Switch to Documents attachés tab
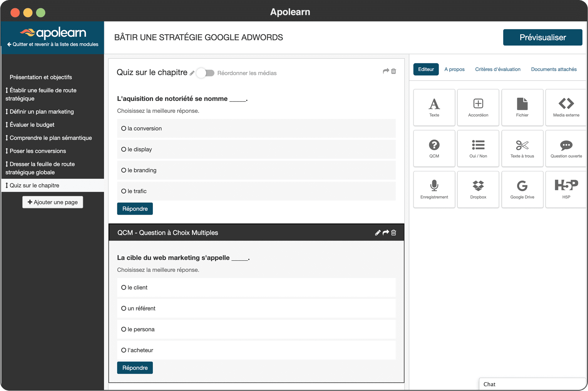This screenshot has width=588, height=391. [x=553, y=69]
